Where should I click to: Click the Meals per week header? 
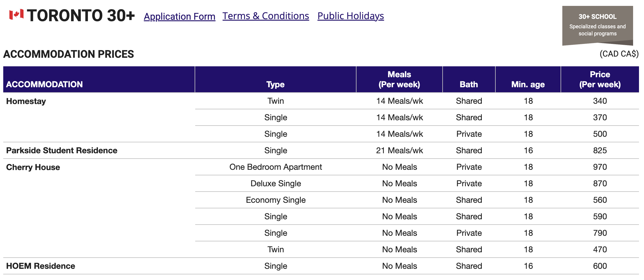[x=399, y=79]
